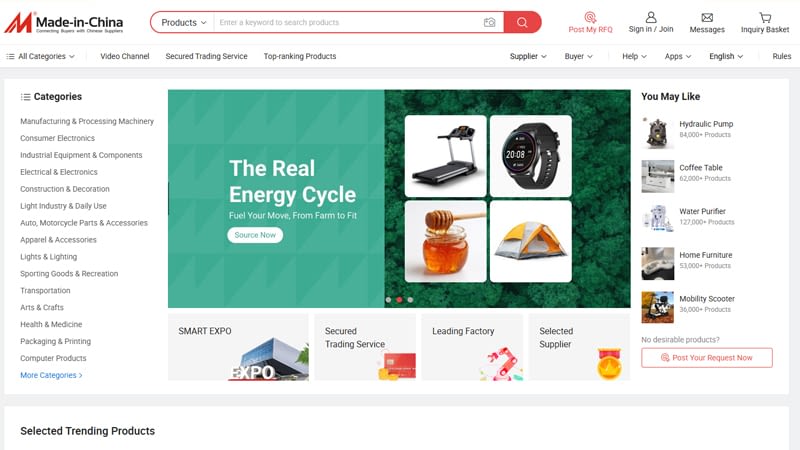This screenshot has width=800, height=450.
Task: Click the Made-in-China logo
Action: [x=64, y=22]
